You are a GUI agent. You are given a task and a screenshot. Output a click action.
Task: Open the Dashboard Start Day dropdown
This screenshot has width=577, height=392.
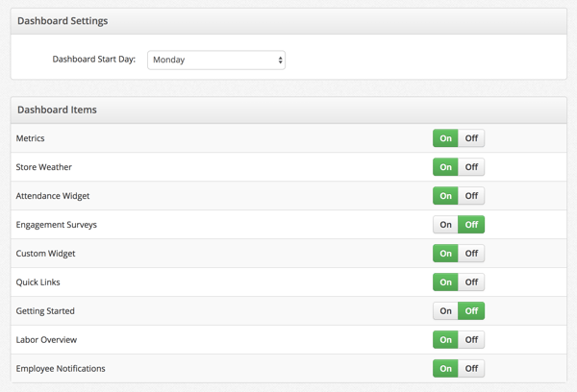216,60
